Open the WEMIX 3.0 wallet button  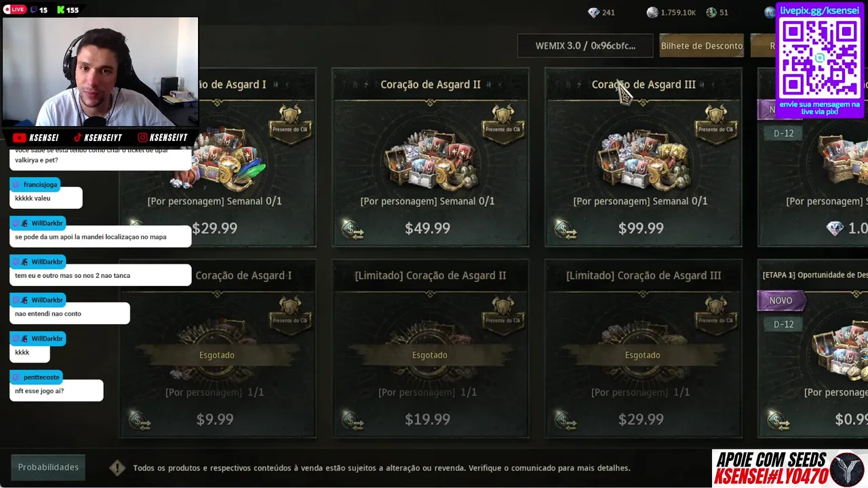click(585, 46)
